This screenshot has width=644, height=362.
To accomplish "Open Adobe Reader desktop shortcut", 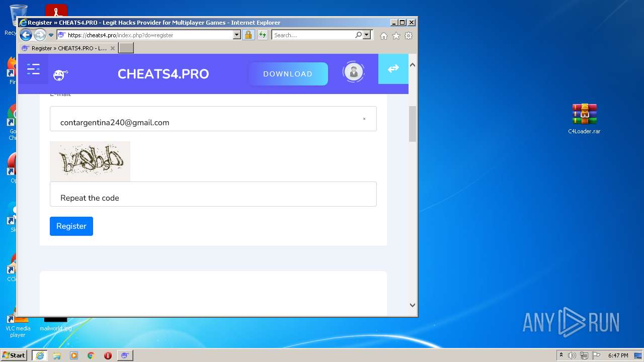I will (56, 10).
